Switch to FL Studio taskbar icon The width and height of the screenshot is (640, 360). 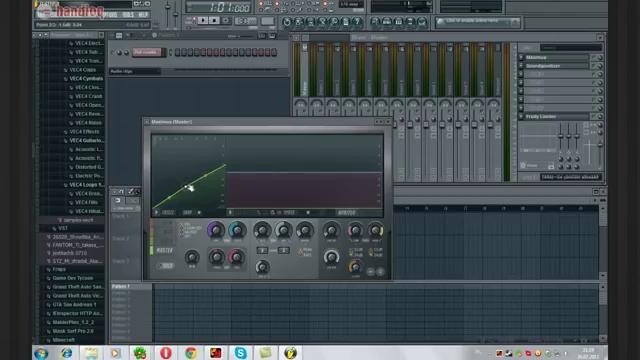[x=290, y=353]
